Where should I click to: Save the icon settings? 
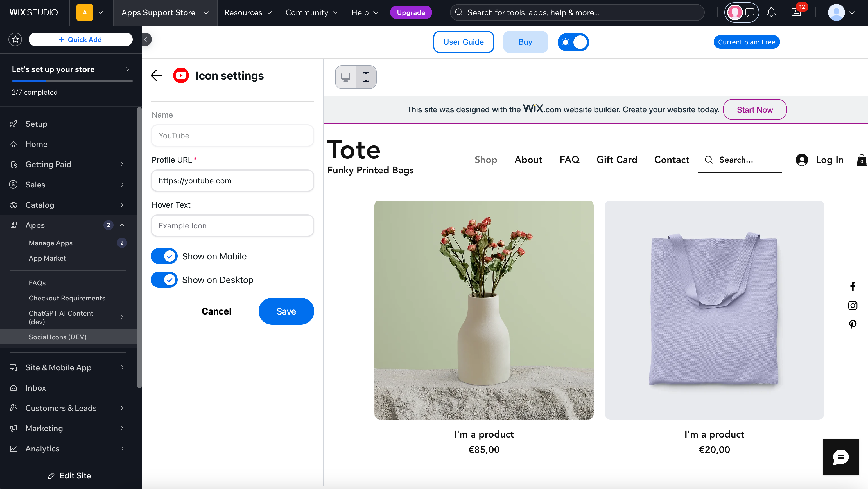pos(286,311)
